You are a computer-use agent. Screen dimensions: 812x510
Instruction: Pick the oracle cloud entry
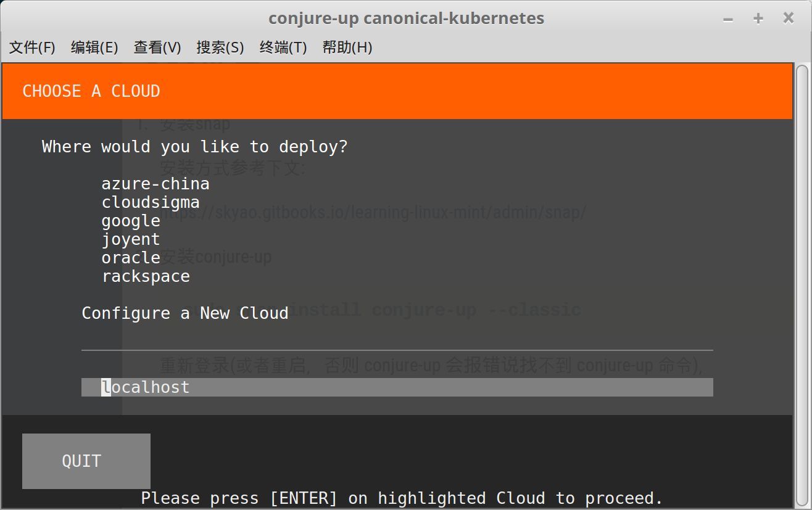(131, 258)
